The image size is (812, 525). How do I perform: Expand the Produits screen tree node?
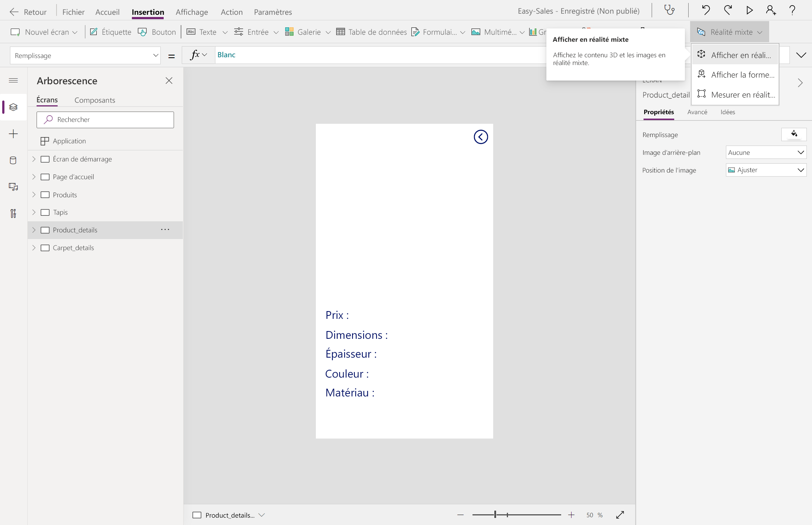coord(34,195)
